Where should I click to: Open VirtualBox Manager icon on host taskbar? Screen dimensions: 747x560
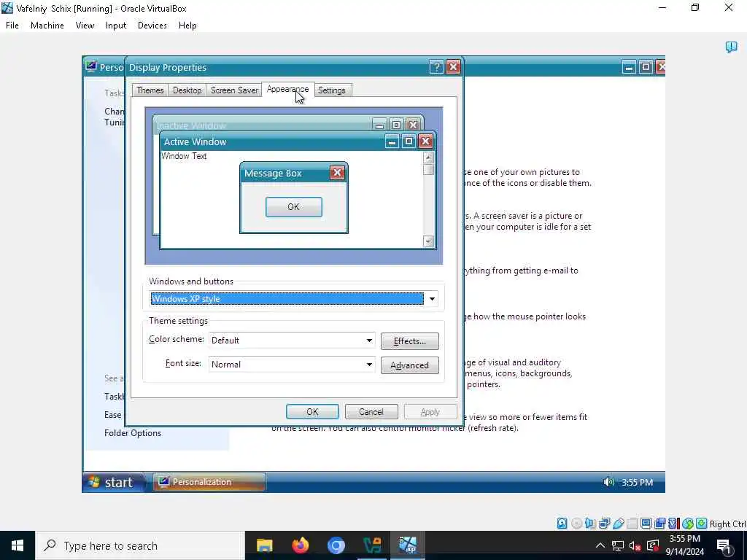(372, 545)
